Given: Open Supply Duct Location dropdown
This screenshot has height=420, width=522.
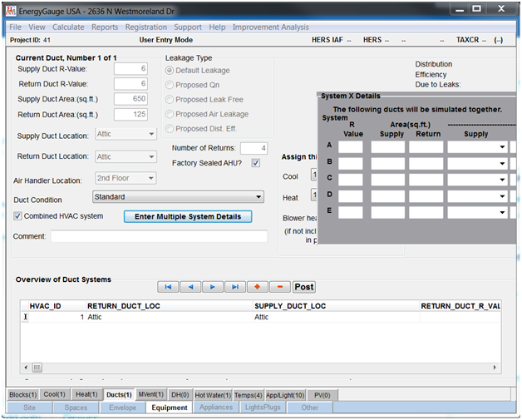Looking at the screenshot, I should (x=151, y=134).
